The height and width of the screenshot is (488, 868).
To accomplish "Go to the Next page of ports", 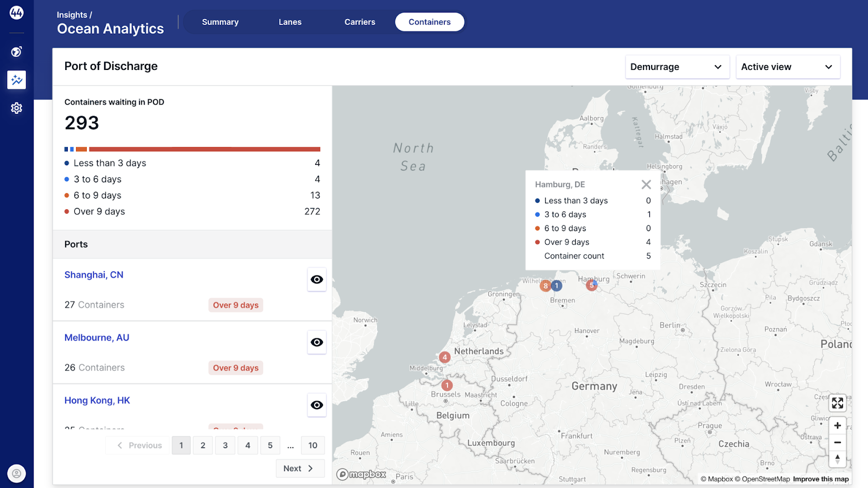I will click(300, 468).
